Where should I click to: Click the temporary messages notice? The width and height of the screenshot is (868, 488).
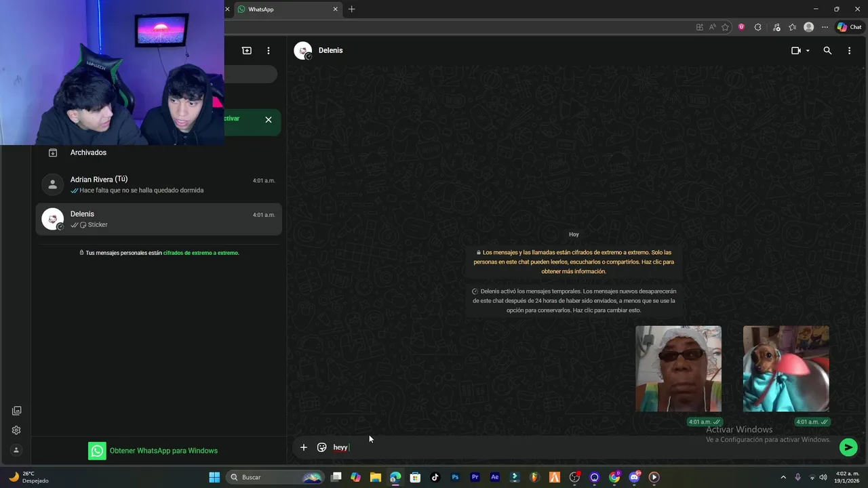[574, 301]
